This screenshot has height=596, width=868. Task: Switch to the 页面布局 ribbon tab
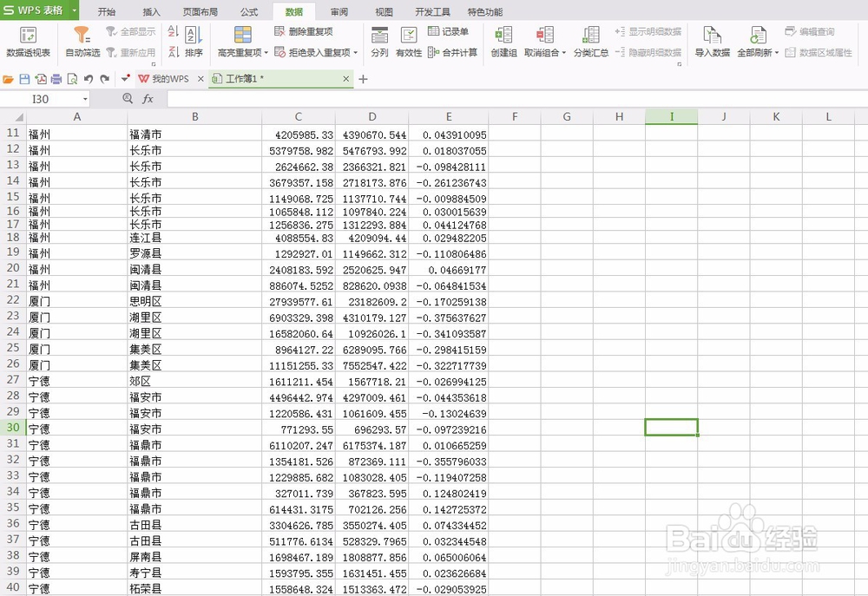pyautogui.click(x=200, y=11)
